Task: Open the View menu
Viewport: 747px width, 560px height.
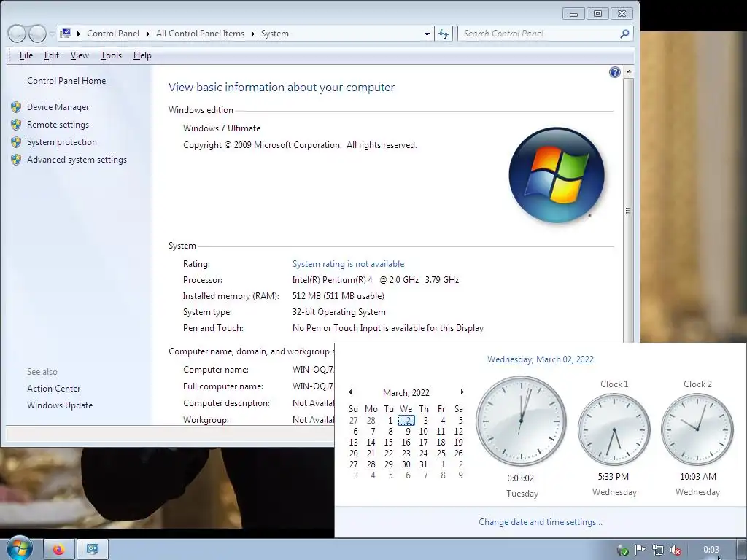Action: click(80, 55)
